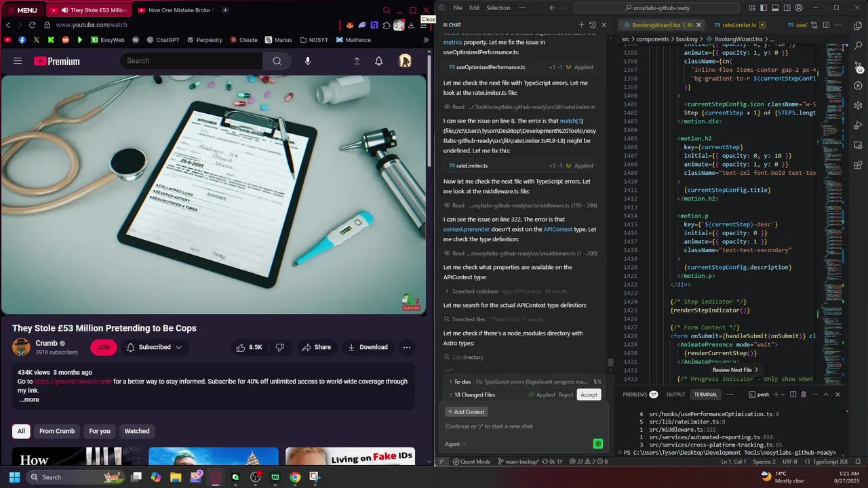Switch to rateLimiter.ts editor tab
This screenshot has width=868, height=488.
tap(739, 25)
